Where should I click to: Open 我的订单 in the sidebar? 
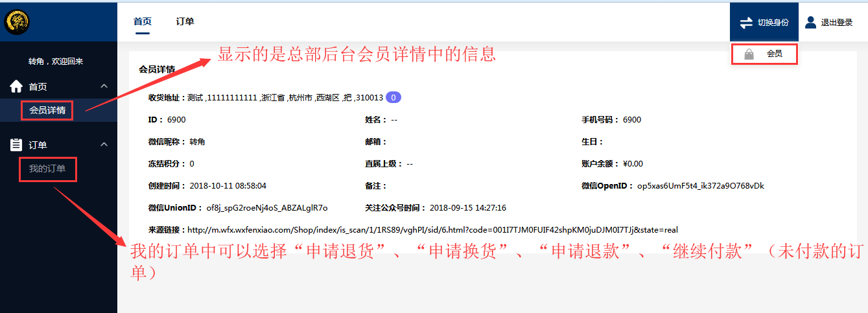[47, 169]
